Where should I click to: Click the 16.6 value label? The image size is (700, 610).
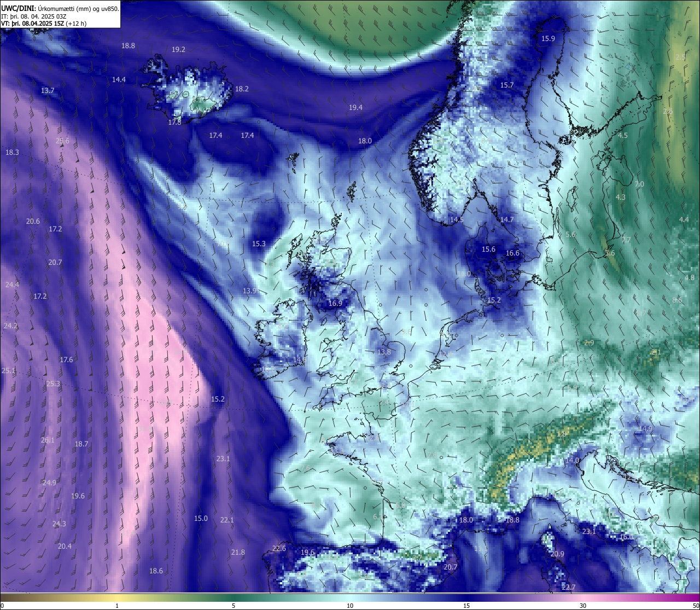(x=512, y=253)
